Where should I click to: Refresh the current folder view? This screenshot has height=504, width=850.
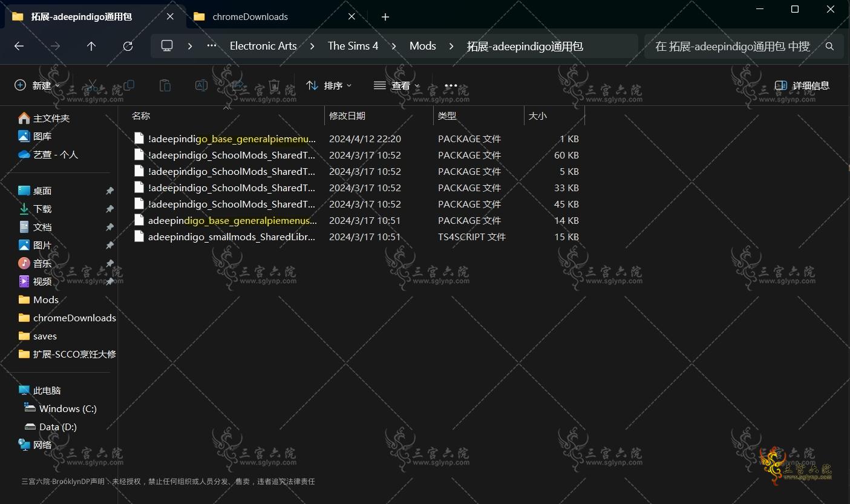[128, 46]
